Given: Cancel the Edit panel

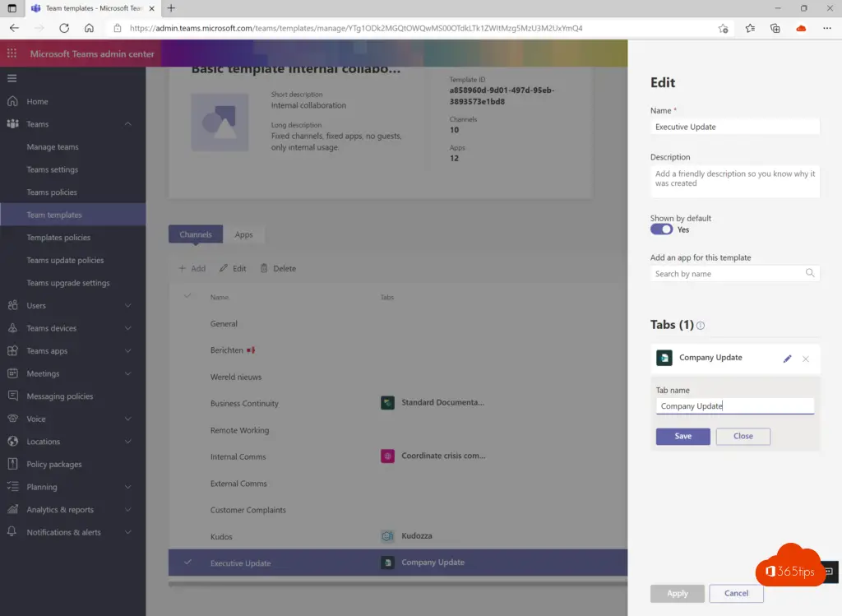Looking at the screenshot, I should coord(736,593).
